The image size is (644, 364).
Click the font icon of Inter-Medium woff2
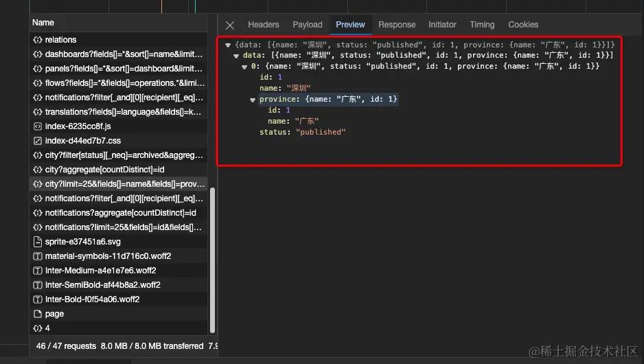pos(37,271)
